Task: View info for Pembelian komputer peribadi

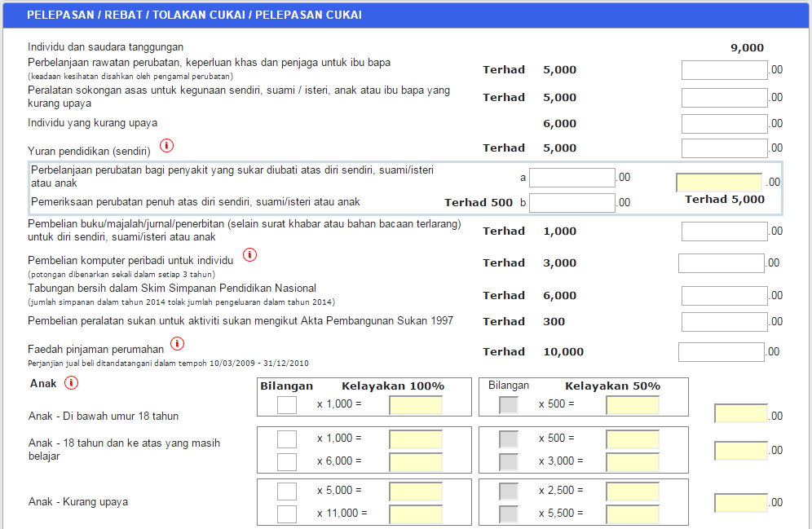Action: tap(250, 255)
